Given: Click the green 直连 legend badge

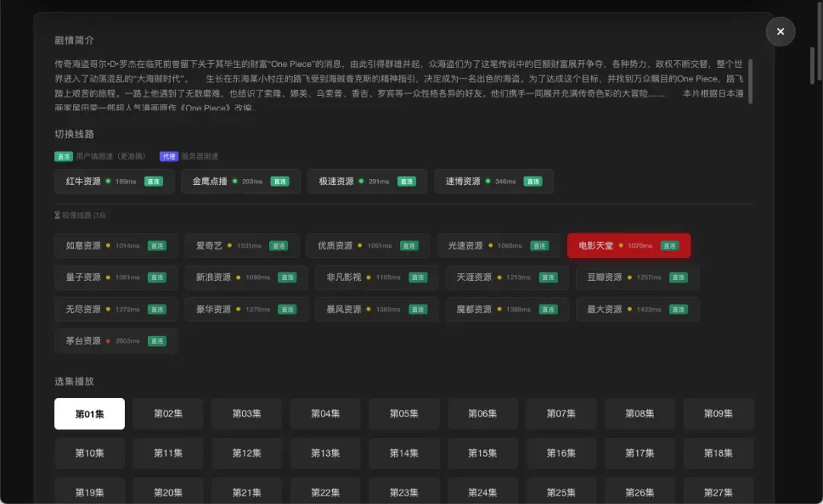Looking at the screenshot, I should coord(63,156).
